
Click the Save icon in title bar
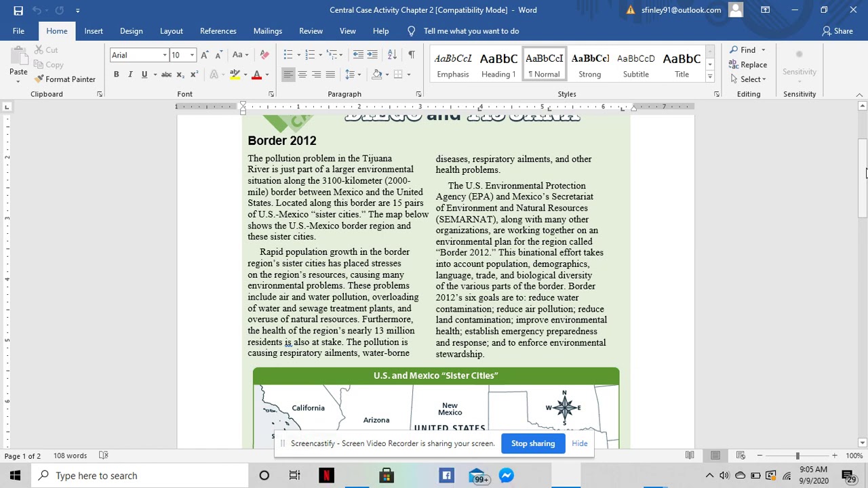point(18,10)
